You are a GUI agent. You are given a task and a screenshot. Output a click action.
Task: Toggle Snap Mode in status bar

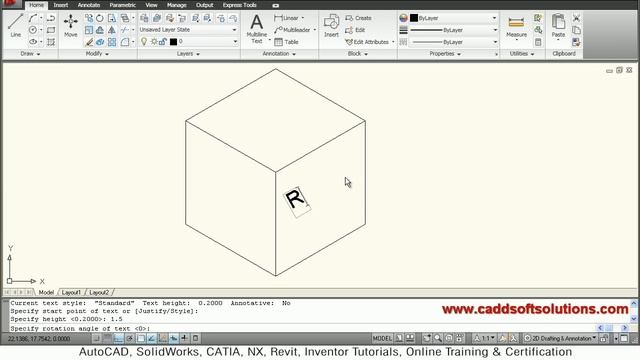point(97,338)
